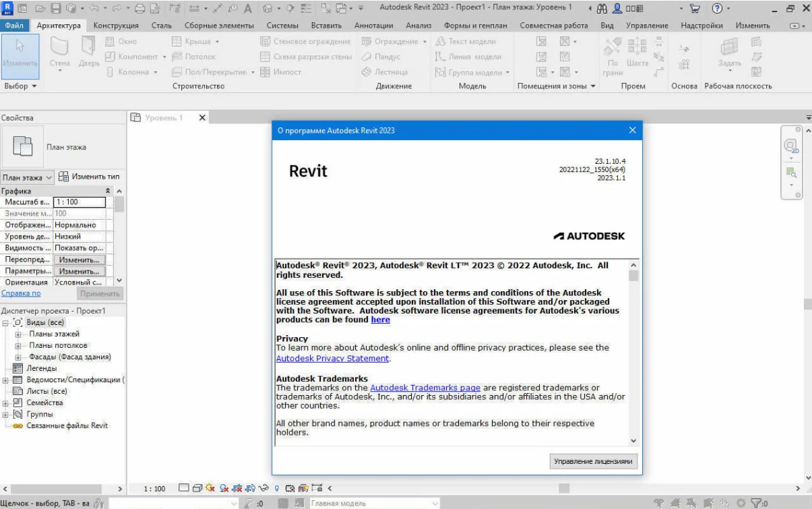The image size is (812, 509).
Task: Open the Autodesk Trademarks page link
Action: (425, 388)
